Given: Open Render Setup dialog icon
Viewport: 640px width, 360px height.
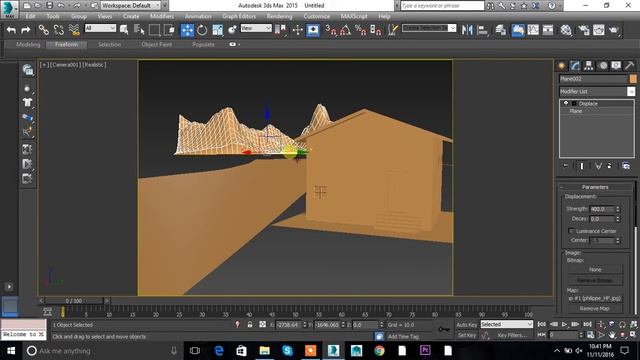Looking at the screenshot, I should coord(584,30).
